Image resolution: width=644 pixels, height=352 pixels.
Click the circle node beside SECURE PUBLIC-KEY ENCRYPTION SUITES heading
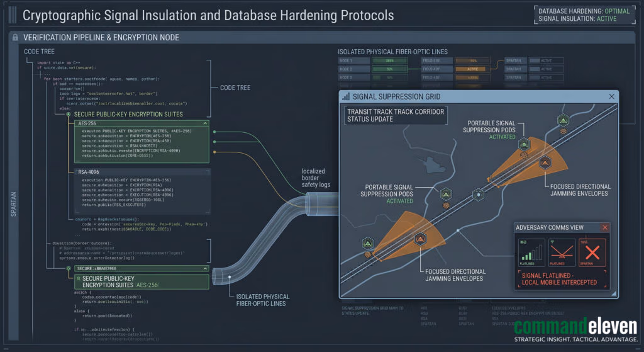(69, 115)
